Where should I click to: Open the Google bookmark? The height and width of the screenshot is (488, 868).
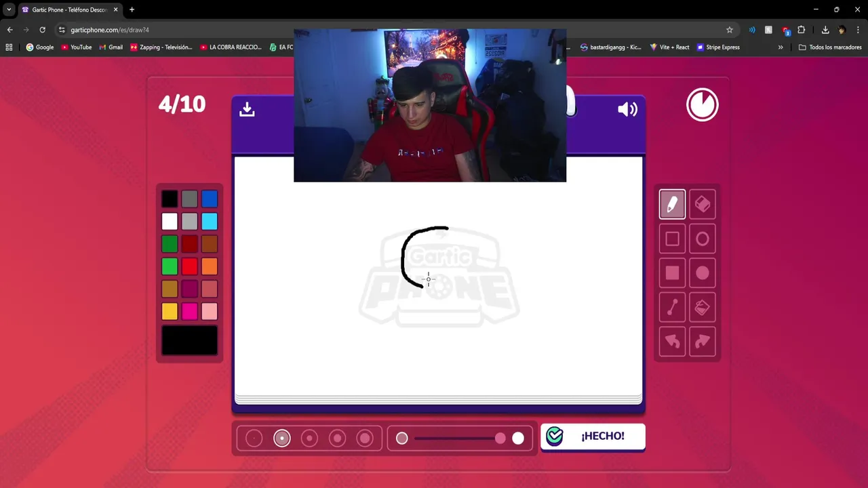(x=39, y=47)
